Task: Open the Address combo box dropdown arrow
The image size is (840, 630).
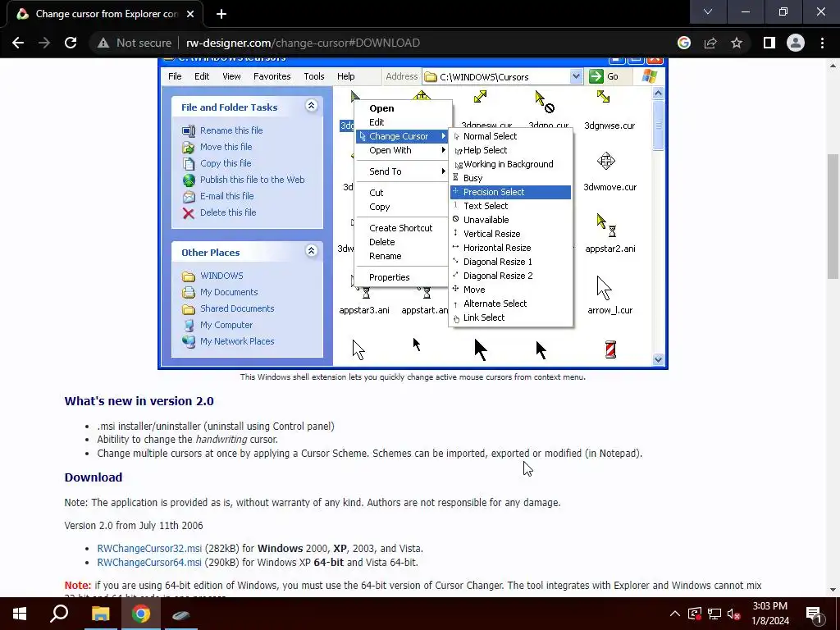Action: (x=576, y=76)
